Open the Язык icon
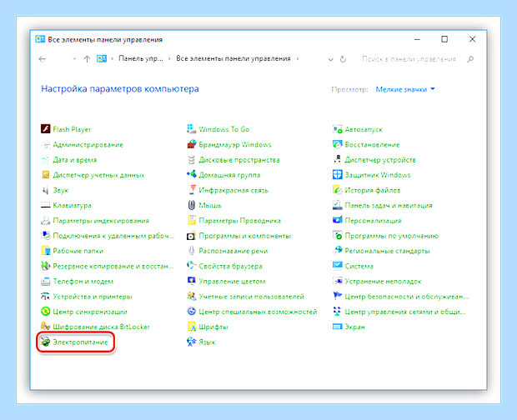 click(x=191, y=342)
